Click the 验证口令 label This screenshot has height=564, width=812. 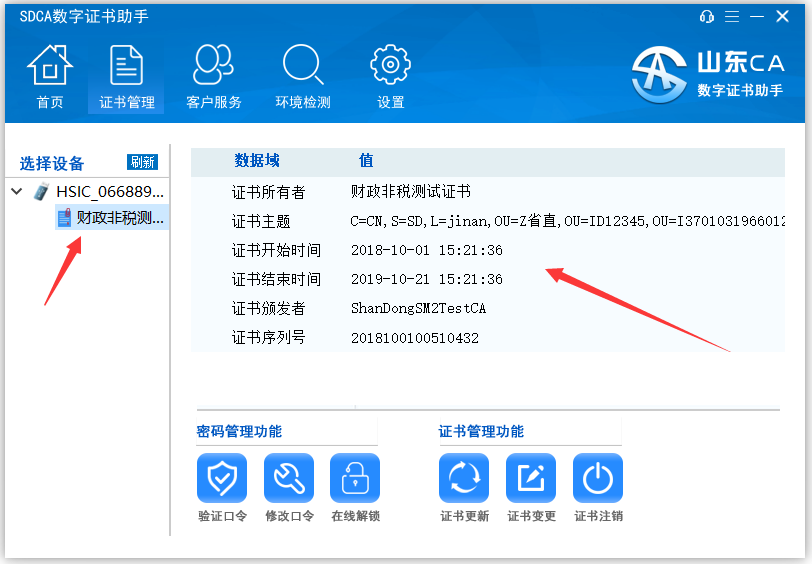pos(222,516)
